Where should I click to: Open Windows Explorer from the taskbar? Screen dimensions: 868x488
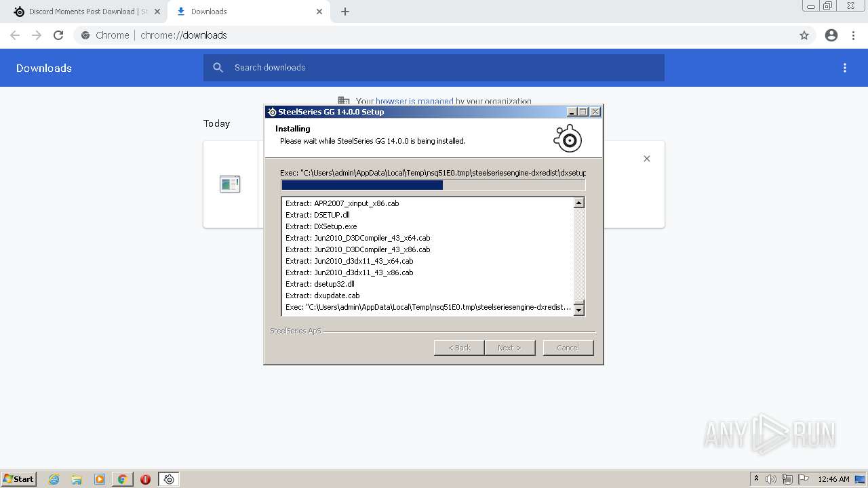pyautogui.click(x=77, y=479)
